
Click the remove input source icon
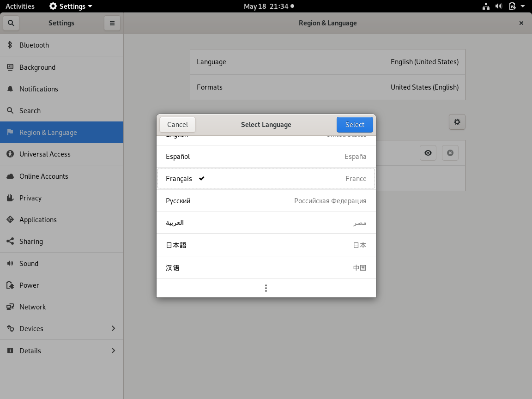click(450, 153)
